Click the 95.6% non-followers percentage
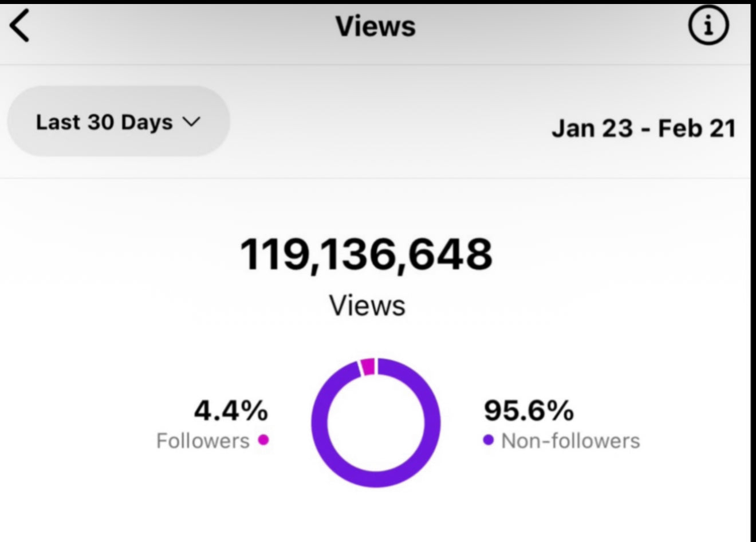This screenshot has width=756, height=542. [x=528, y=410]
